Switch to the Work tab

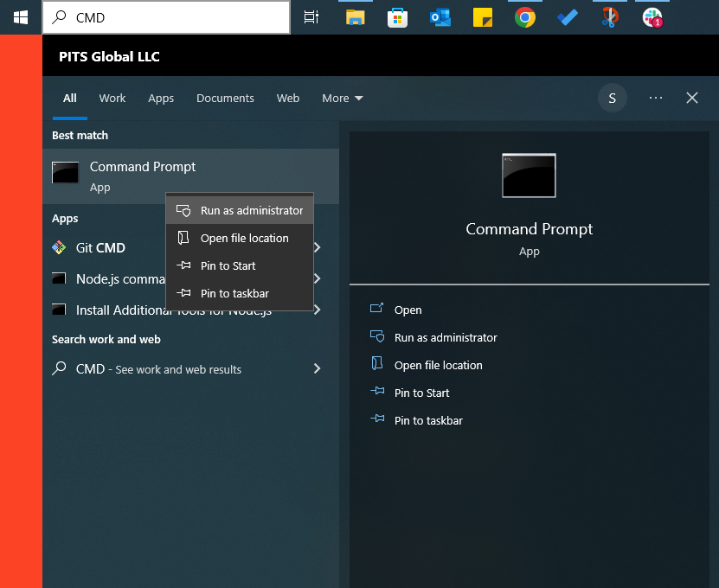(x=112, y=98)
